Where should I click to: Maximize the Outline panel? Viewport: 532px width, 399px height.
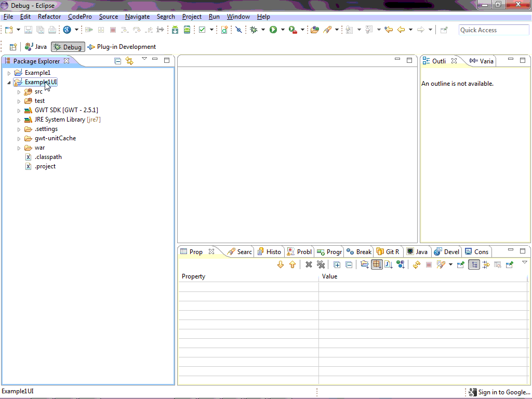point(523,60)
